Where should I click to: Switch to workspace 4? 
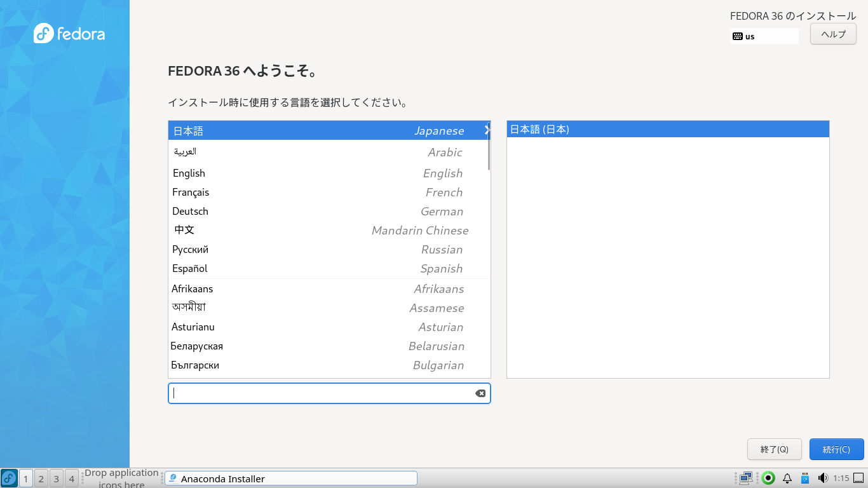click(72, 478)
